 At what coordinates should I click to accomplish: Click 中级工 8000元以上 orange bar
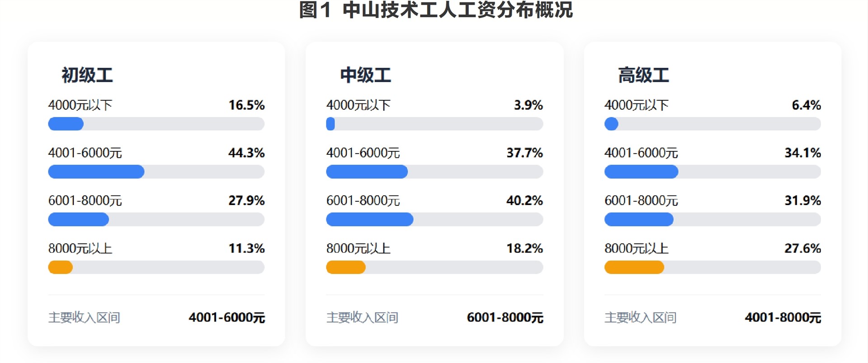coord(346,267)
